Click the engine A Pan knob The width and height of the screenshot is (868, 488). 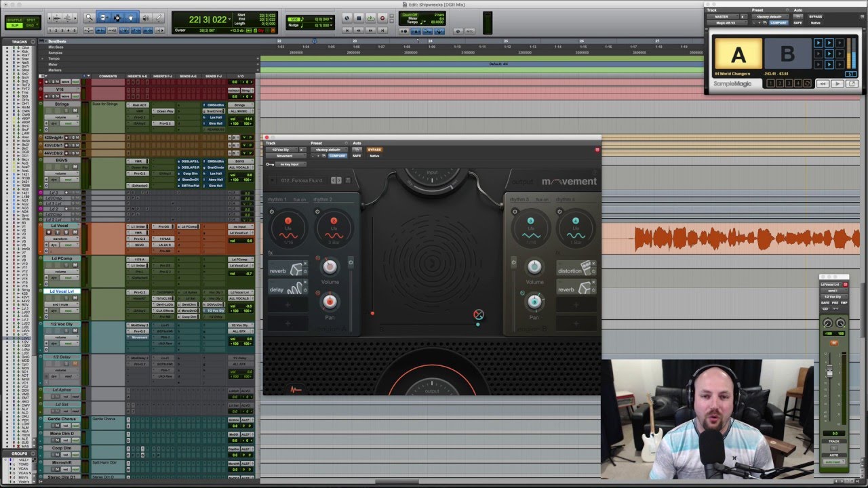point(330,301)
